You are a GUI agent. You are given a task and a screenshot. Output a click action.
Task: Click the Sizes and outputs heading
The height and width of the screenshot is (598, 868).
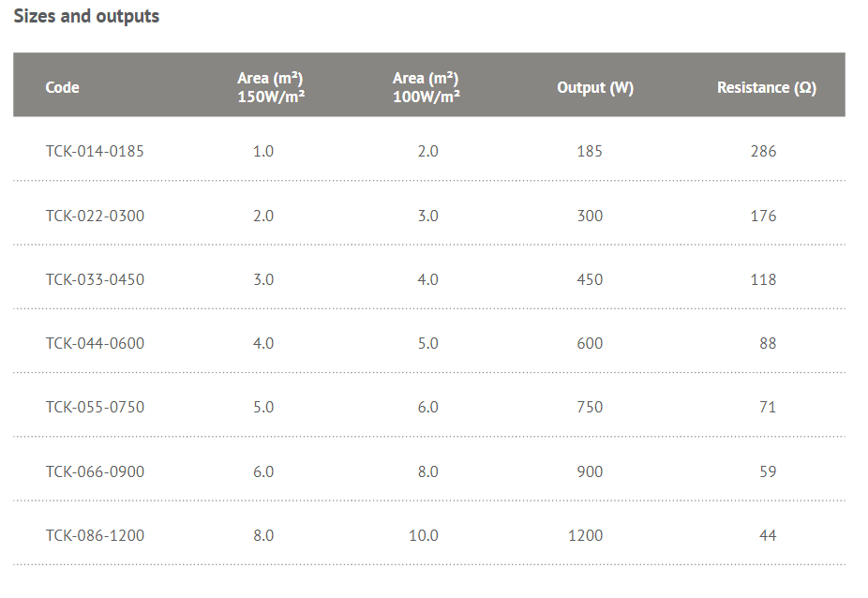click(86, 17)
